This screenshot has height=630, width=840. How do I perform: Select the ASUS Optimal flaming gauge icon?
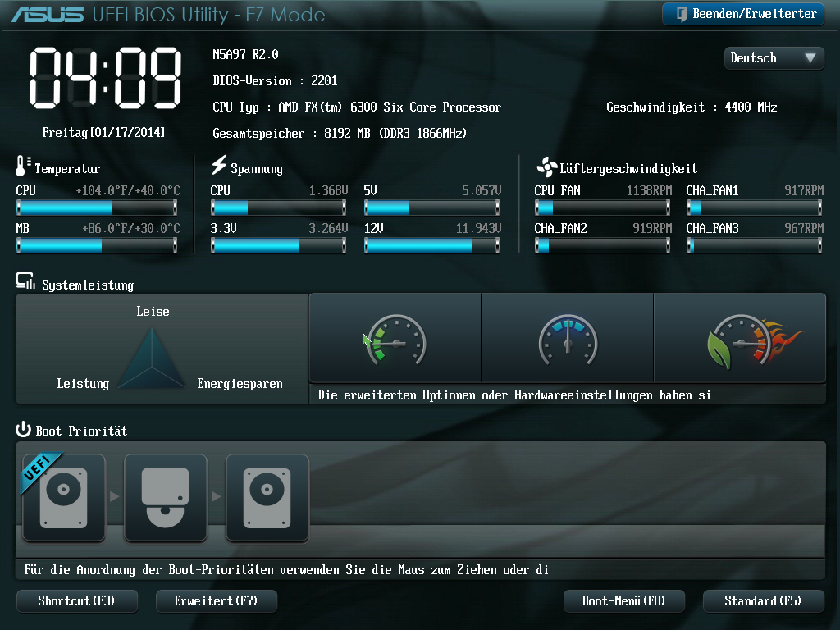coord(740,338)
